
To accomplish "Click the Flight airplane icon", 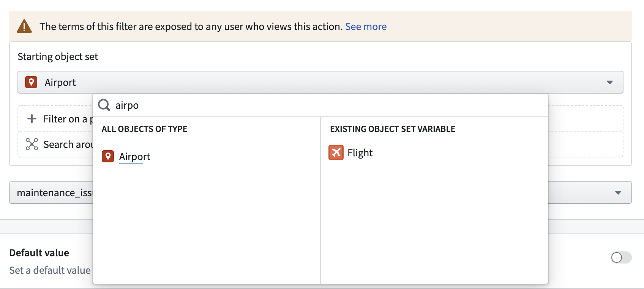I will [x=336, y=152].
